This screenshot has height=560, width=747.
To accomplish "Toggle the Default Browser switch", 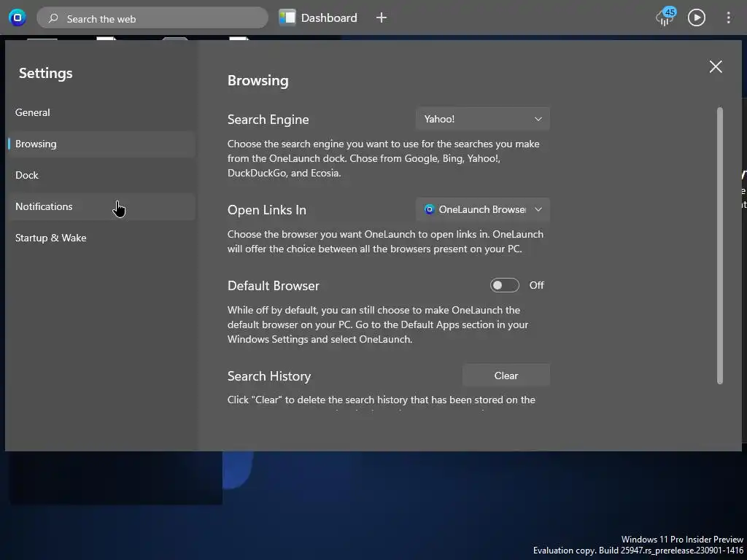I will 505,285.
